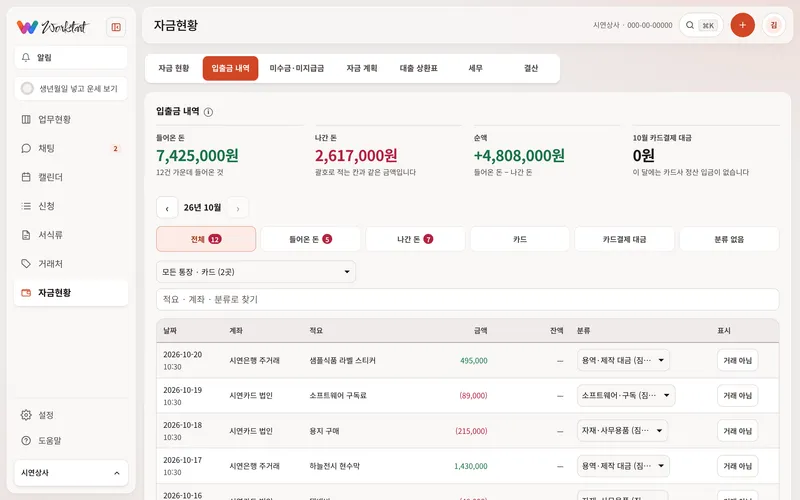
Task: Click the Workstat logo
Action: [x=52, y=27]
